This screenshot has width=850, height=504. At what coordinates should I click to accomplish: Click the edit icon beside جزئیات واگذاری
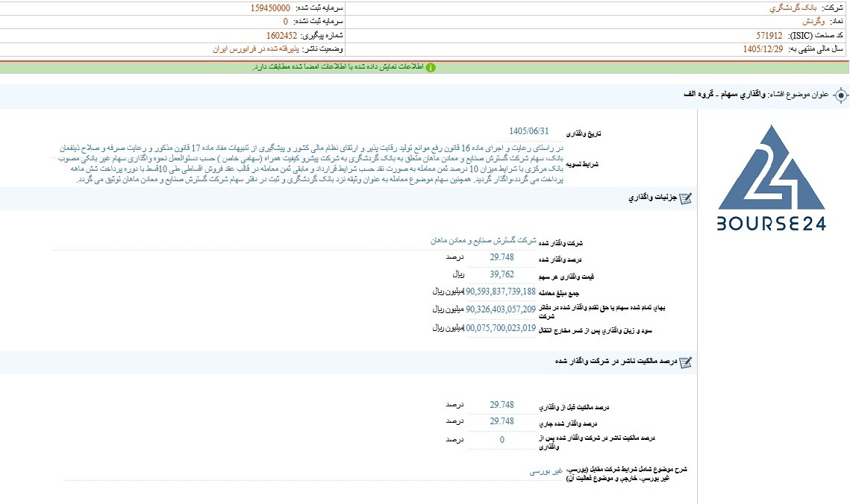[685, 198]
